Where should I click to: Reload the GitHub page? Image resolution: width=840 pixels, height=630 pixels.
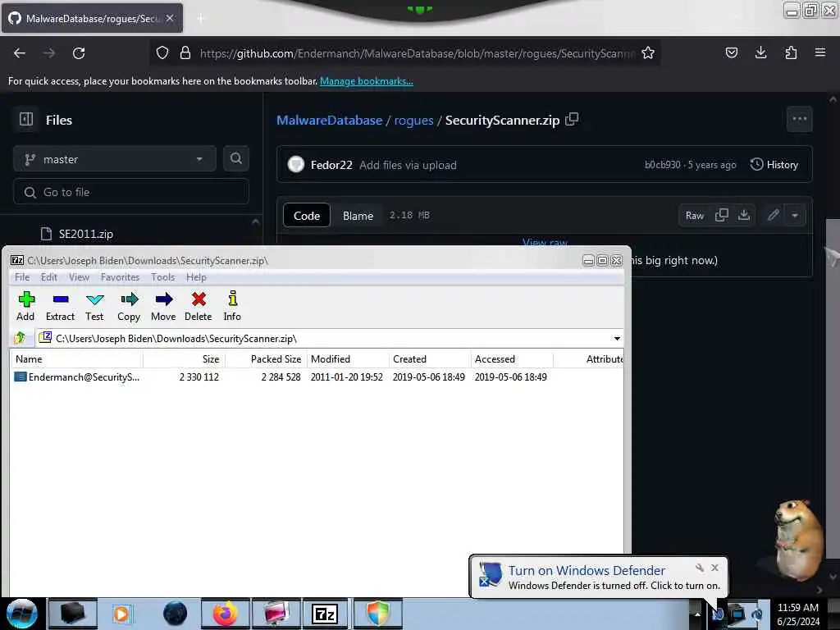[x=79, y=53]
